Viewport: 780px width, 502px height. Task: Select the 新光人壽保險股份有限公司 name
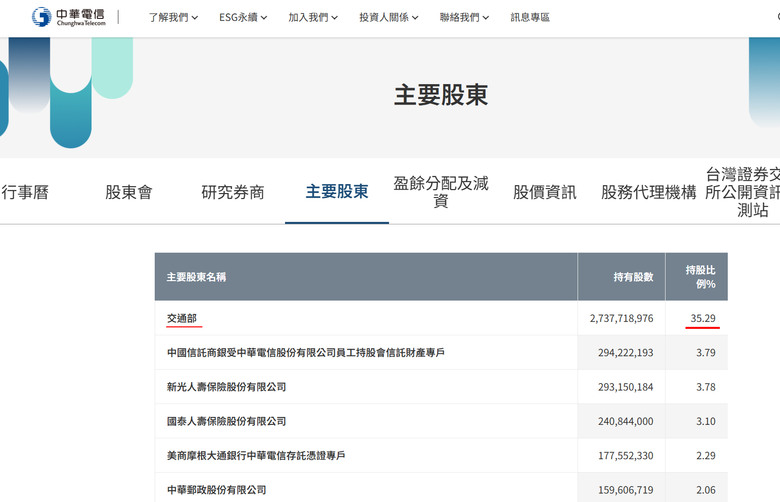tap(226, 387)
